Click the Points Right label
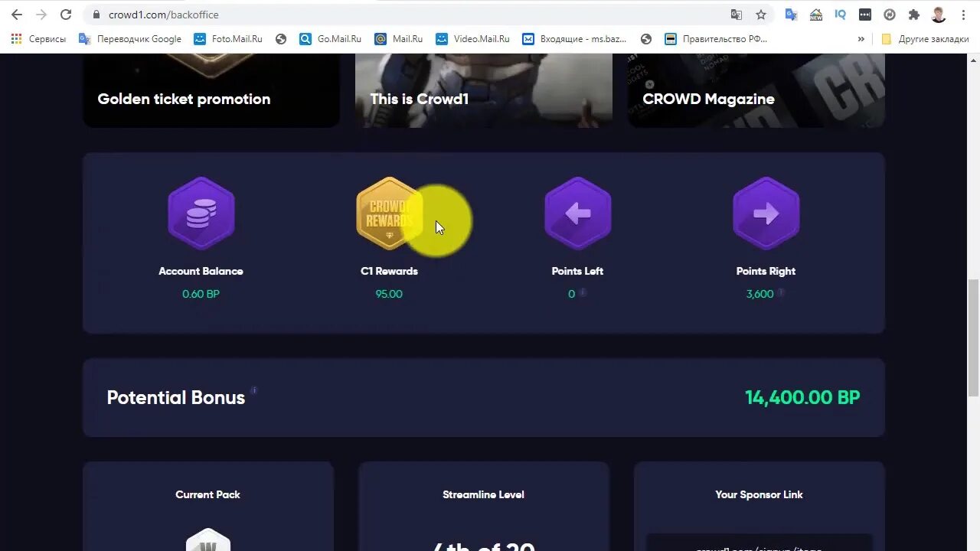980x551 pixels. coord(766,271)
